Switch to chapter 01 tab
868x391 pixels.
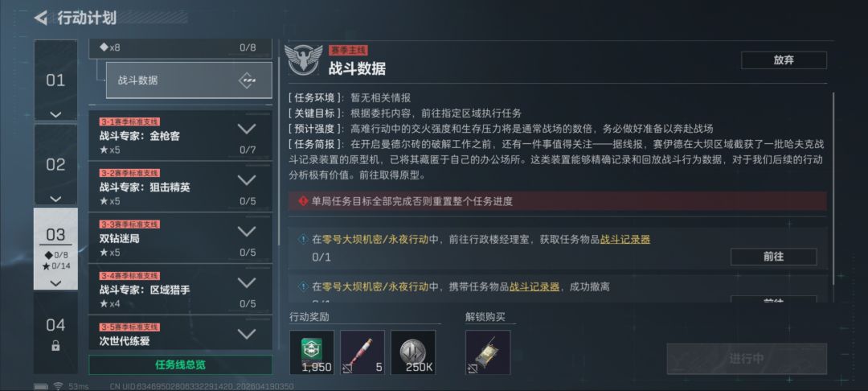click(x=55, y=80)
